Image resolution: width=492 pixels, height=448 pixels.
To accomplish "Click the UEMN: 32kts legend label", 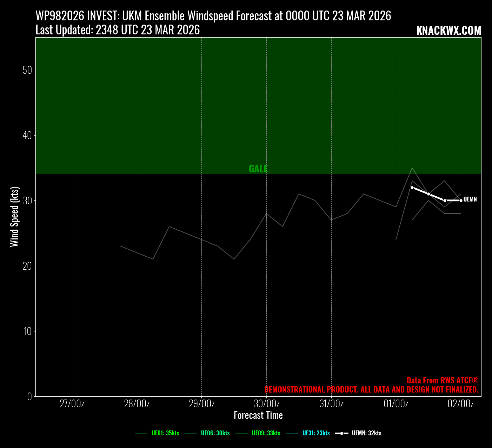I will pyautogui.click(x=366, y=433).
